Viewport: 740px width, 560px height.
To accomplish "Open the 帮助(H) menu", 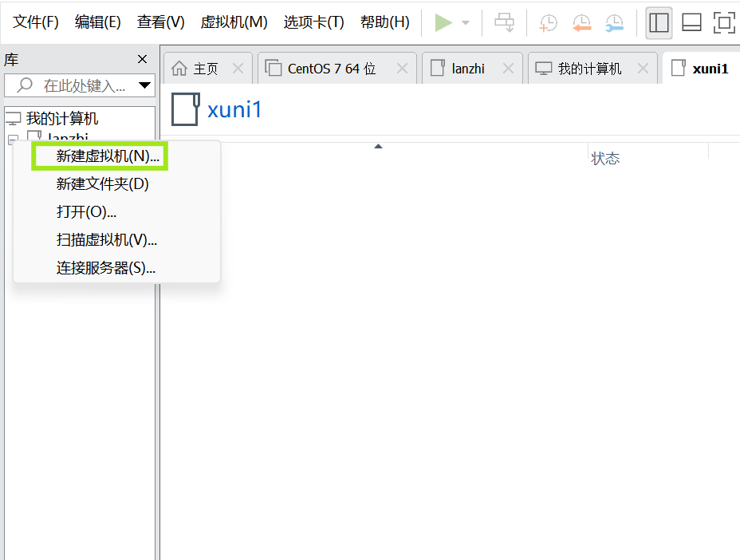I will [x=384, y=22].
